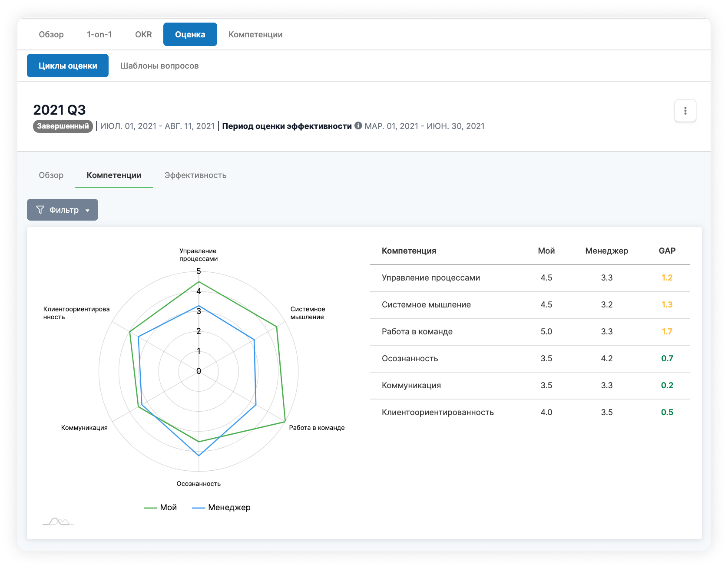The image size is (728, 568).
Task: Open the top Компетенции navigation tab
Action: tap(255, 34)
